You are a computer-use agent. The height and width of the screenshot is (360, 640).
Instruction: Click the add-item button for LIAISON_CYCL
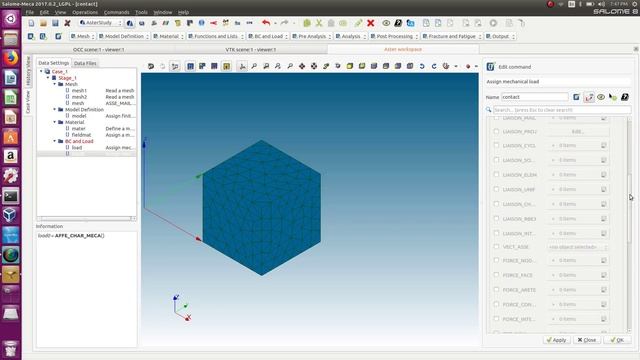coord(553,145)
